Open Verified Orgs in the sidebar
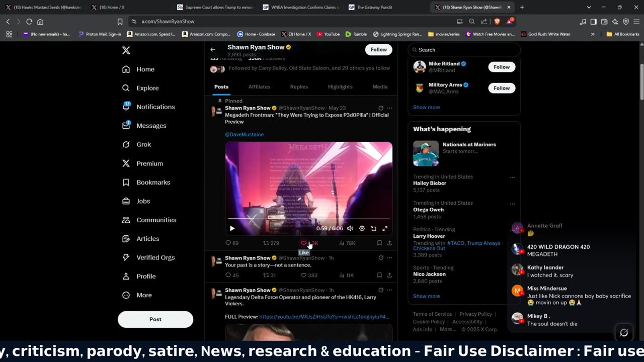 pos(148,257)
